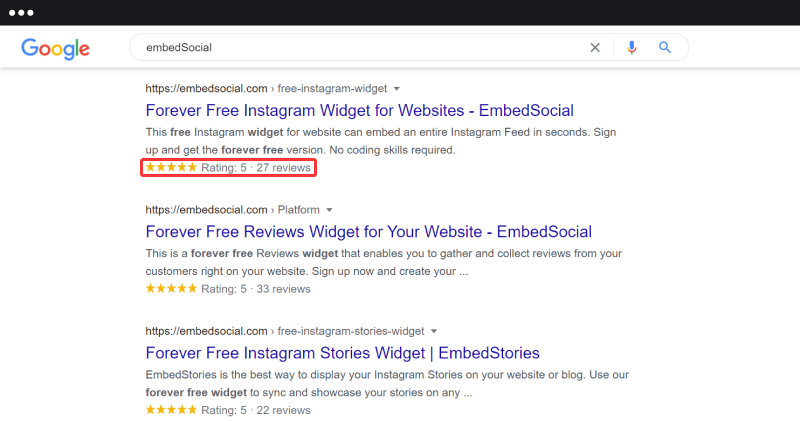This screenshot has width=800, height=421.
Task: Click star rating of Instagram Stories result
Action: 171,410
